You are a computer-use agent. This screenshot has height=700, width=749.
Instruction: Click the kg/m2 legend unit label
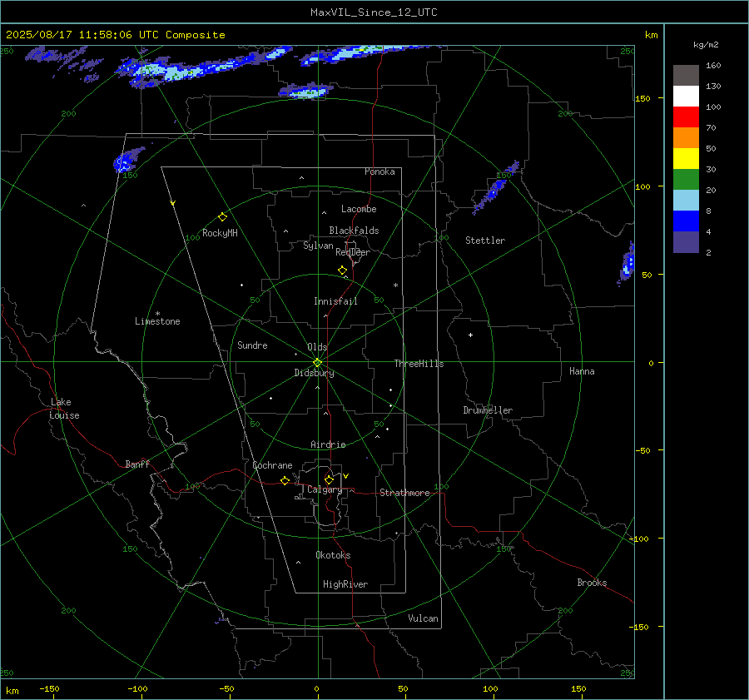tap(706, 45)
